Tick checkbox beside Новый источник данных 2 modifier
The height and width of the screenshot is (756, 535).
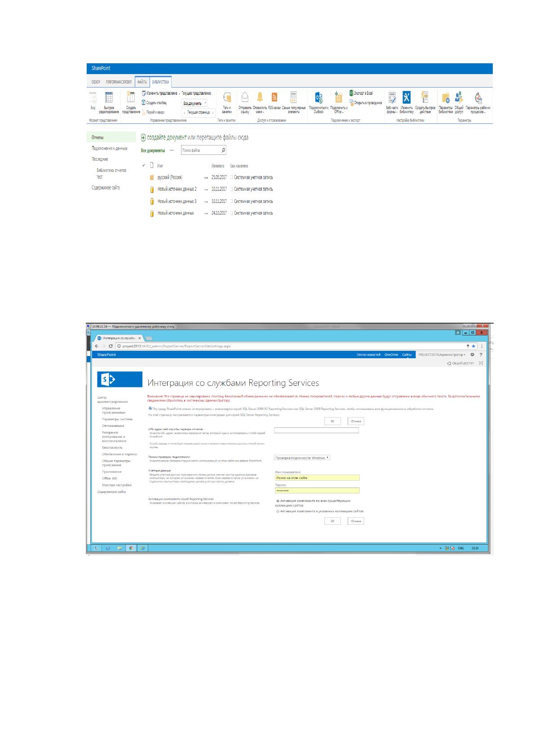tap(232, 189)
